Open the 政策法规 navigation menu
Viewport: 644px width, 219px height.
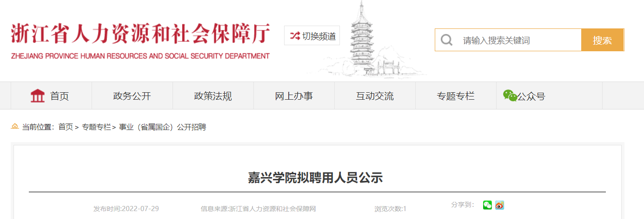click(213, 96)
